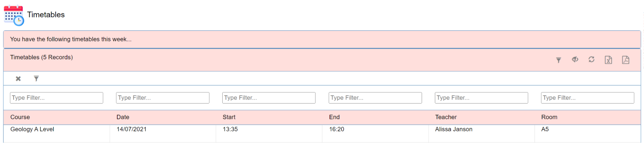Sort by the Date column header

[x=123, y=117]
